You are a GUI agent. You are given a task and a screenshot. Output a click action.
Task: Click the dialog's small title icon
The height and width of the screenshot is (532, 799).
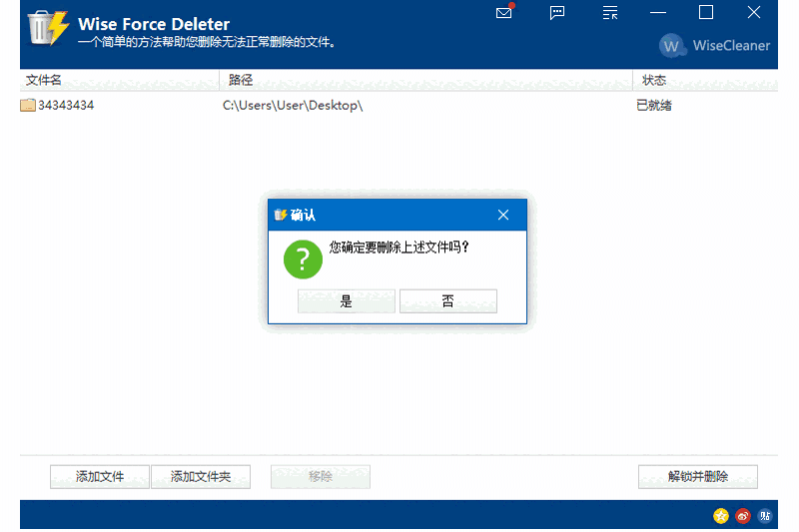click(281, 215)
